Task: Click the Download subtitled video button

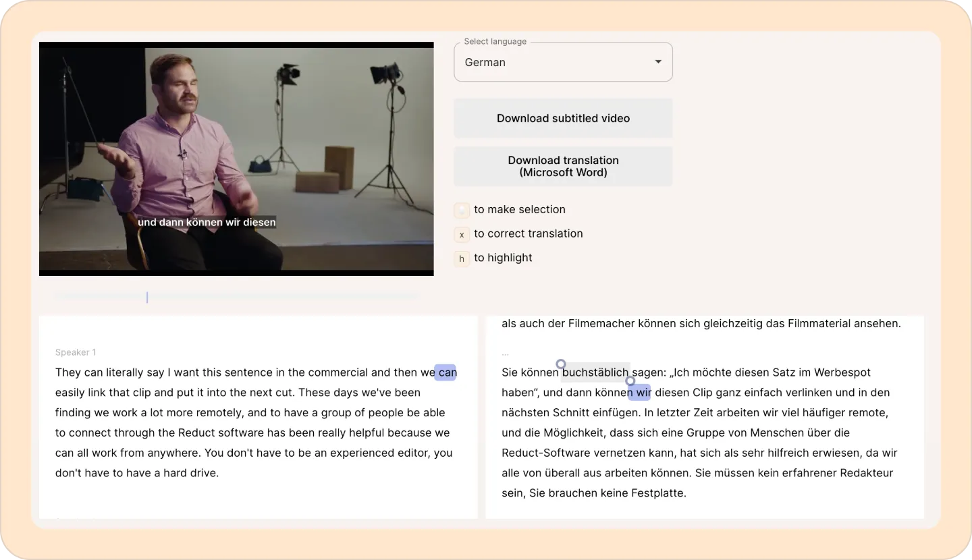Action: (563, 118)
